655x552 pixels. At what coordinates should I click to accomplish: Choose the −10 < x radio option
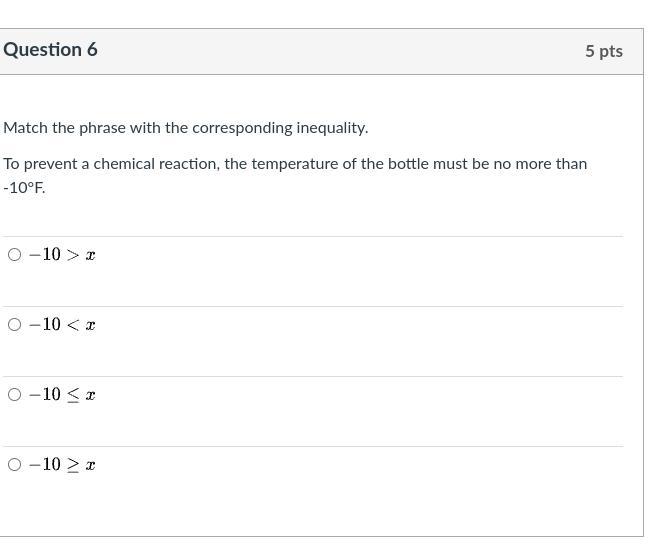coord(14,325)
